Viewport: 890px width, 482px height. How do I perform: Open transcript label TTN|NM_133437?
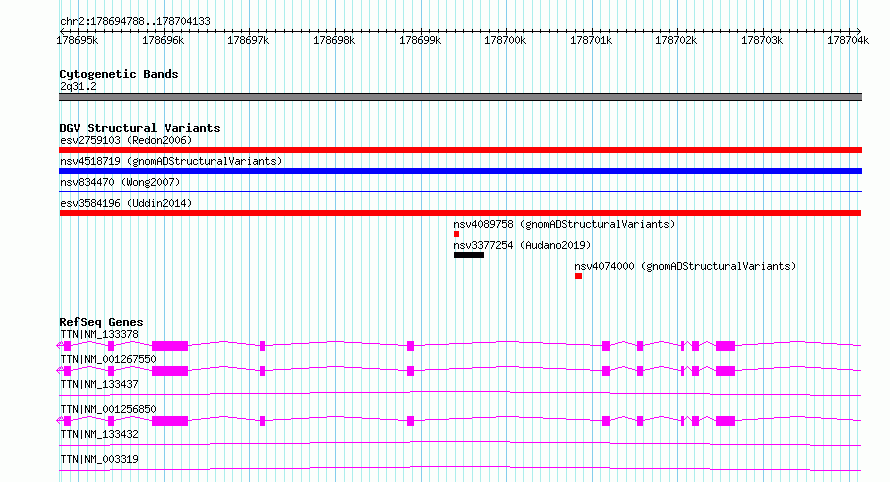99,384
